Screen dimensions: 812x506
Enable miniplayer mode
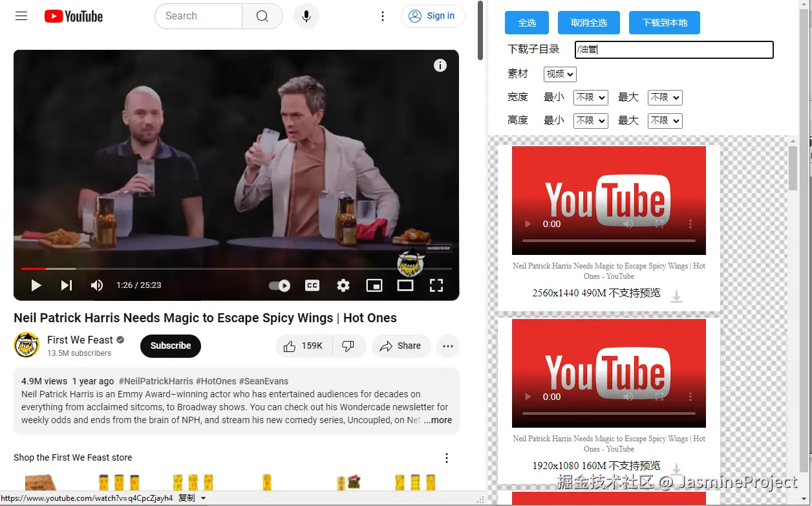tap(374, 285)
